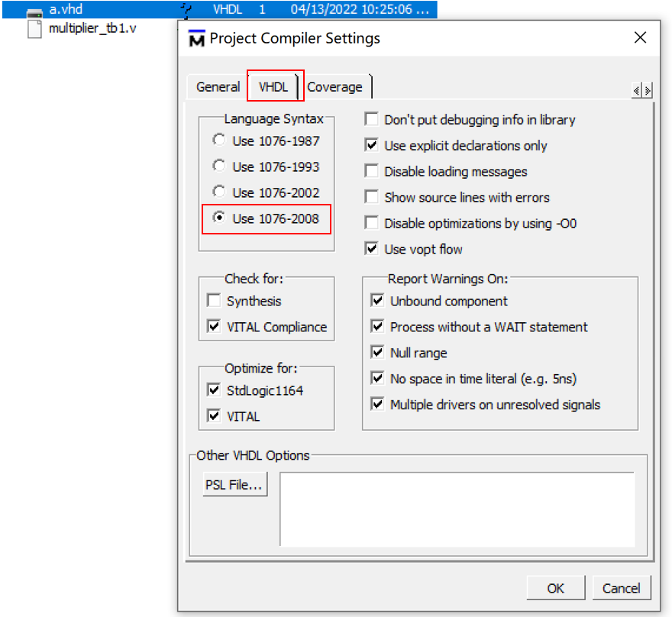The image size is (672, 617).
Task: Select the Use 1076-1987 language syntax
Action: coord(219,141)
